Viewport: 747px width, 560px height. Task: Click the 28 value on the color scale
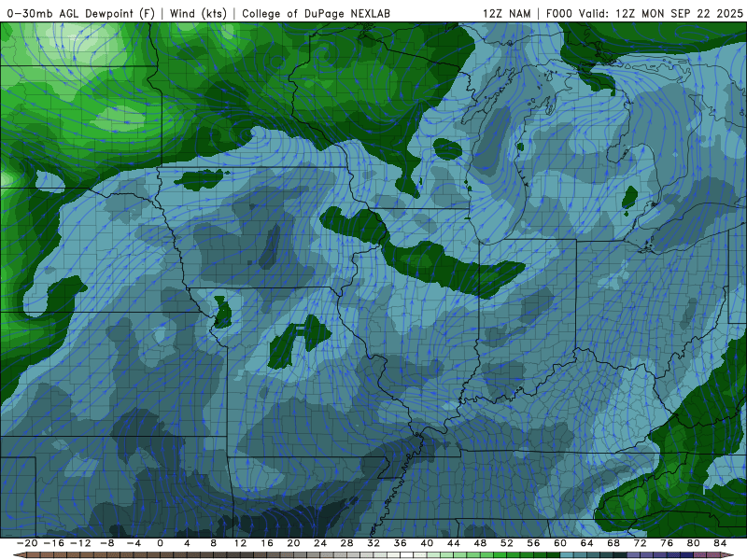click(x=346, y=543)
